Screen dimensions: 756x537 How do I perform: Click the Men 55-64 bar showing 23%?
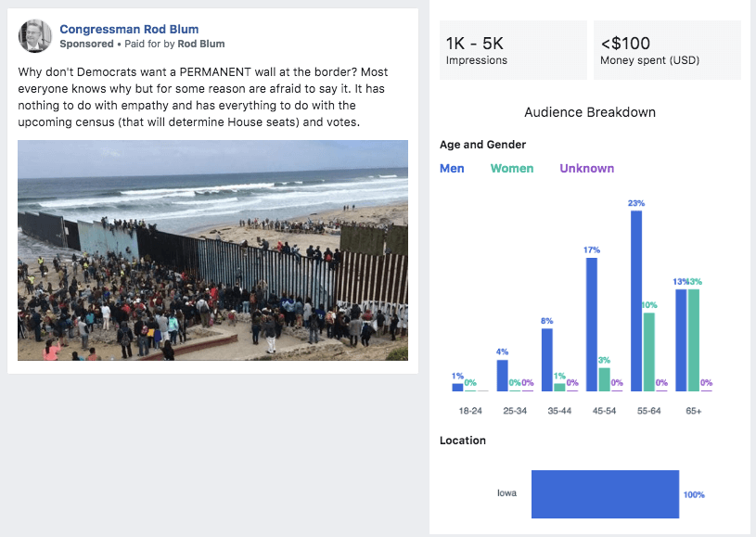(x=636, y=300)
